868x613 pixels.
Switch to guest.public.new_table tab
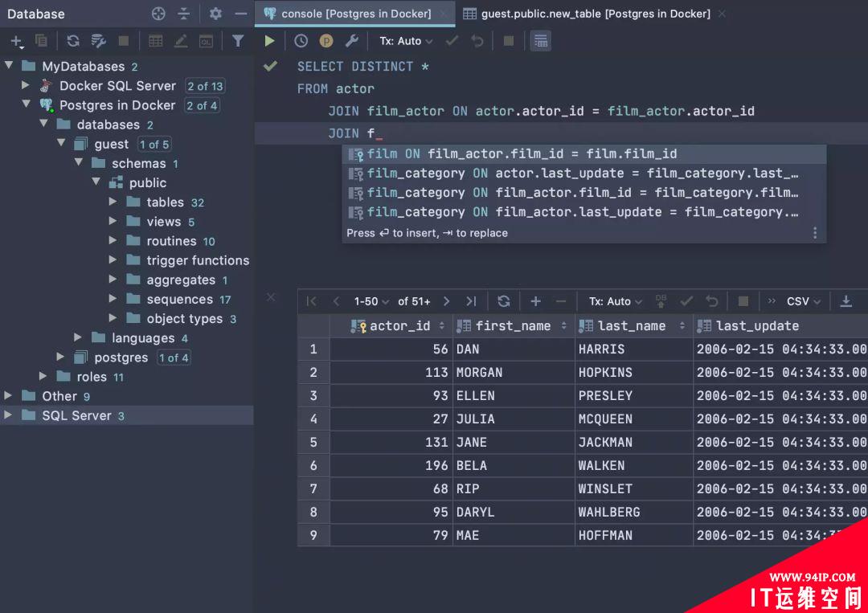click(x=596, y=14)
